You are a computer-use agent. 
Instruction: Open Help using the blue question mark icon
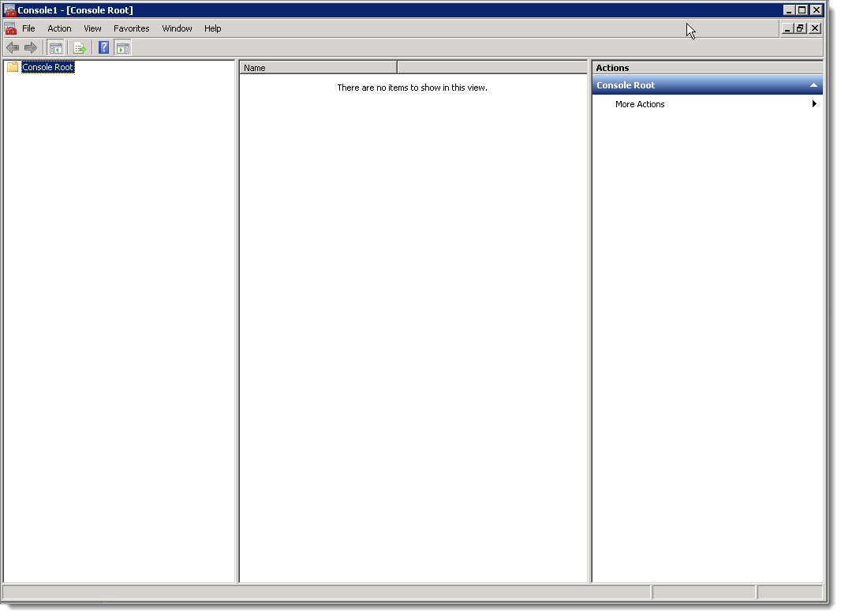[x=103, y=47]
